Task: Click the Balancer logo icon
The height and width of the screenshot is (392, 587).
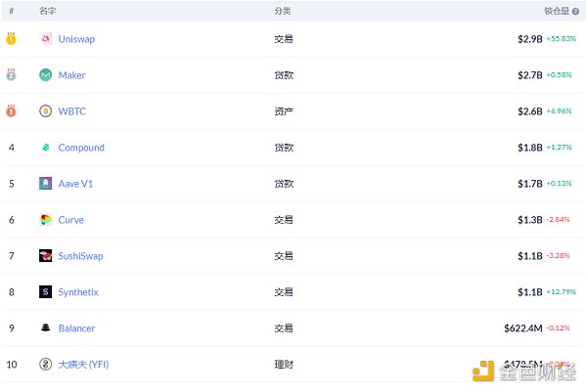Action: click(x=45, y=328)
